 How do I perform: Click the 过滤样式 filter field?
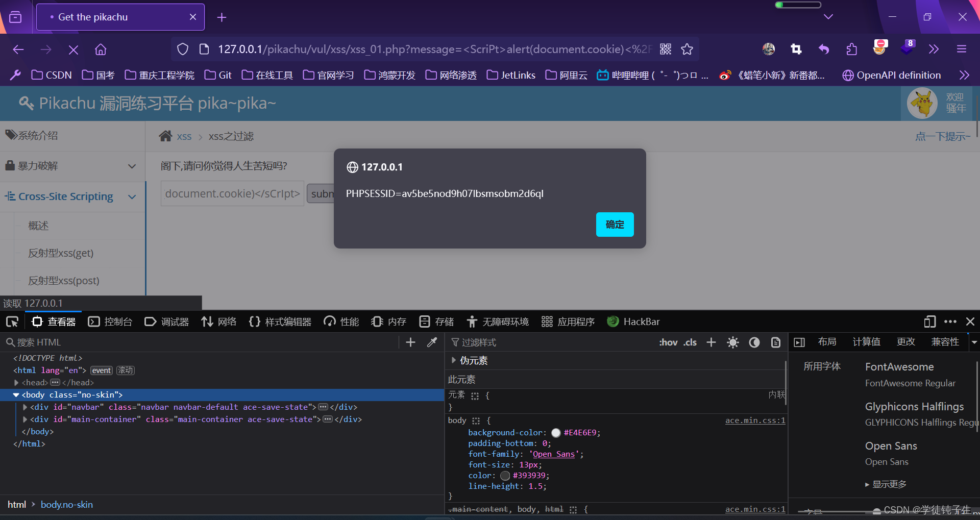pyautogui.click(x=551, y=342)
